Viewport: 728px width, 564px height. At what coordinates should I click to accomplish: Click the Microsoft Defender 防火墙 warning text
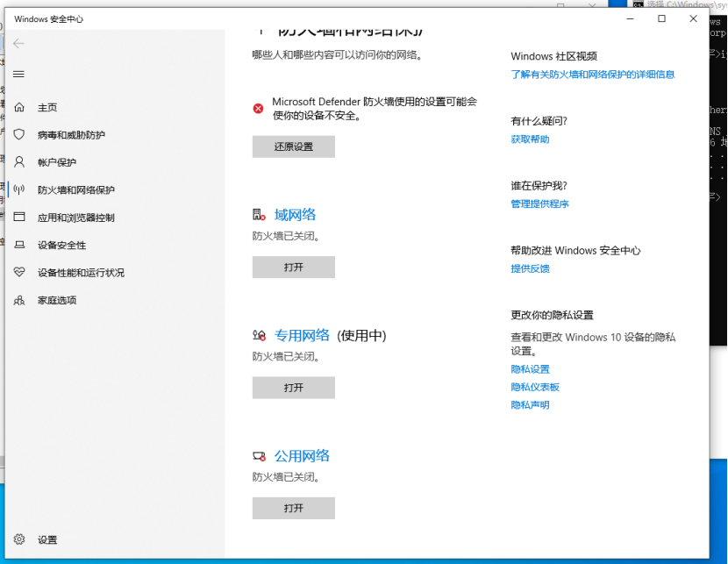pos(375,109)
